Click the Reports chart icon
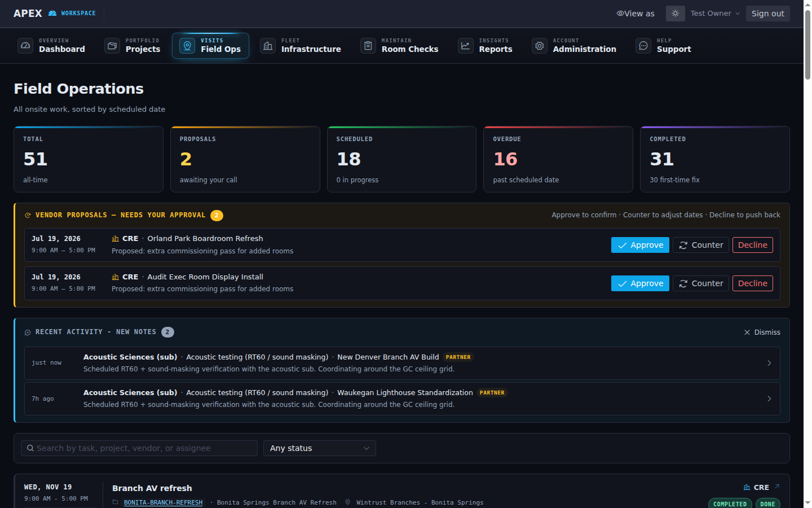 (465, 46)
